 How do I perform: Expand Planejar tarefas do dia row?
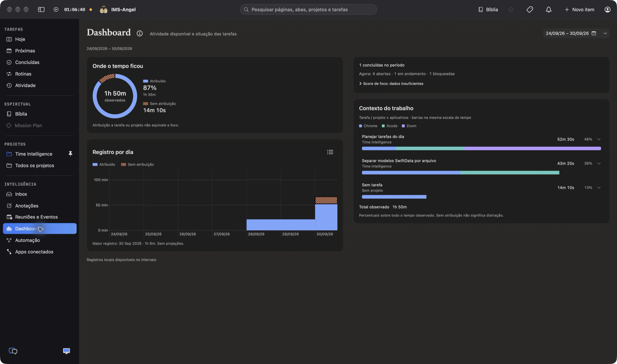599,139
